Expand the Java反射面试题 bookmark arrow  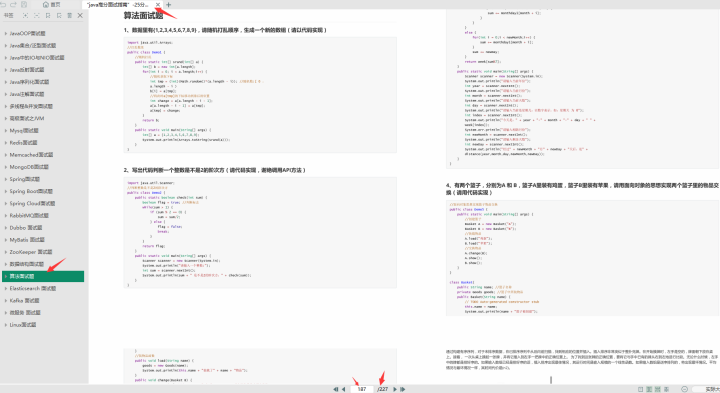pyautogui.click(x=6, y=70)
